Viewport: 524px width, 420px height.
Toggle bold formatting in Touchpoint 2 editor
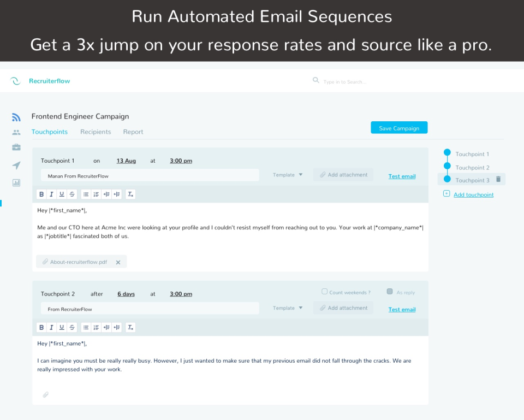coord(41,327)
